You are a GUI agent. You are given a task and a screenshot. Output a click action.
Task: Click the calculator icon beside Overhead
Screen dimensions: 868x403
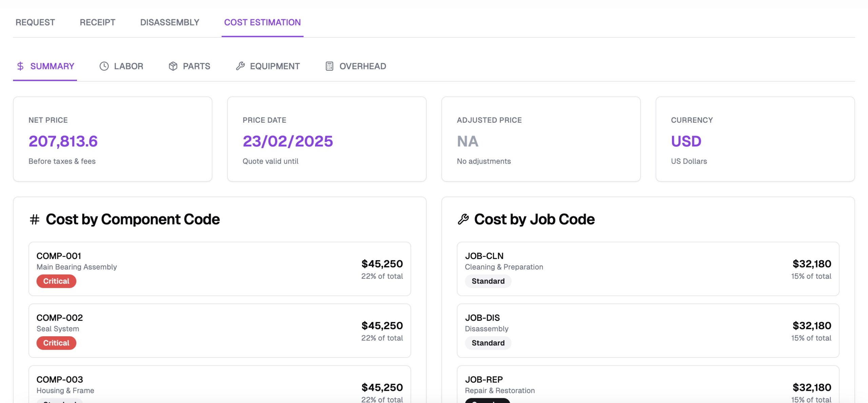click(x=329, y=66)
